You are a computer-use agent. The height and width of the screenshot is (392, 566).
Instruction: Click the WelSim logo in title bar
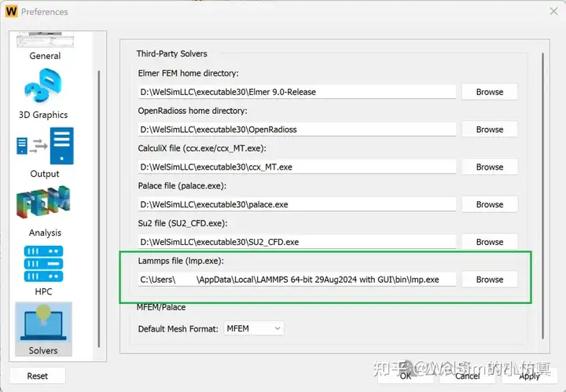tap(11, 12)
